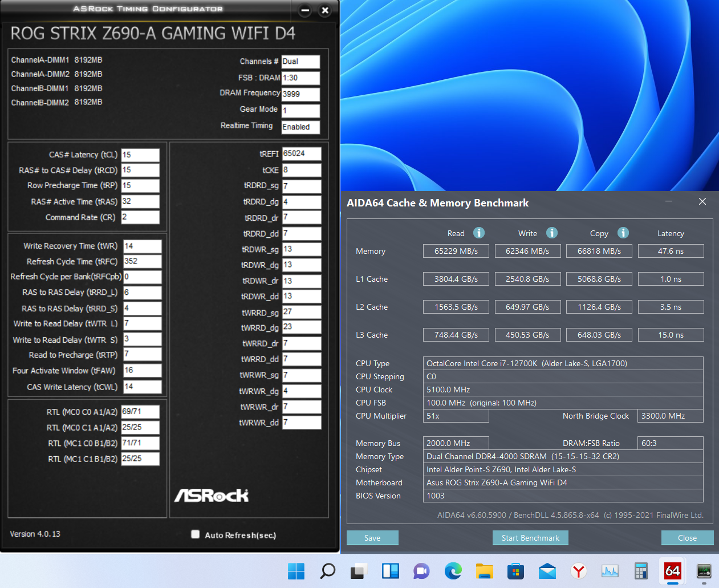Select the tREFI field showing 65024
Screen dimensions: 719x588
tap(302, 153)
